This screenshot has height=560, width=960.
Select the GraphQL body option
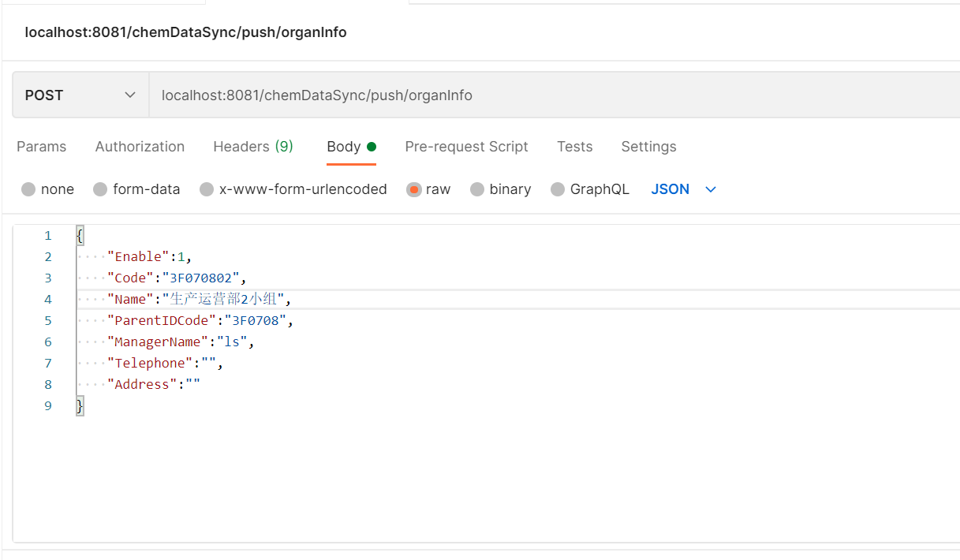(x=589, y=189)
